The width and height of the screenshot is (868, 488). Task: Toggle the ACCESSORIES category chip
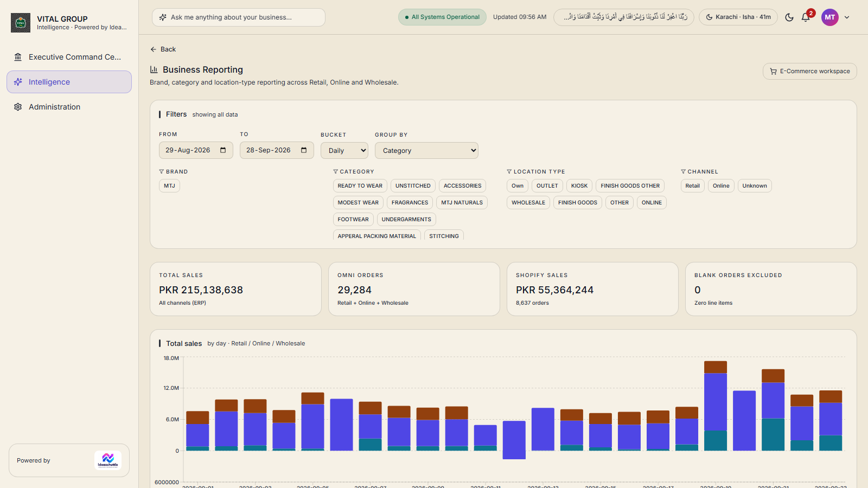[x=462, y=186]
